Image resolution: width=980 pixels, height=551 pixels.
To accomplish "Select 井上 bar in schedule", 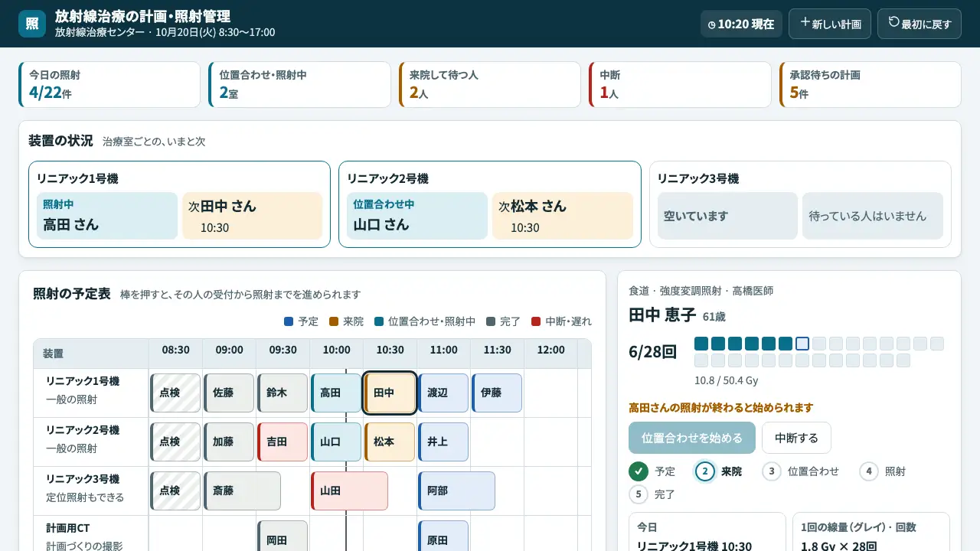I will (x=443, y=442).
